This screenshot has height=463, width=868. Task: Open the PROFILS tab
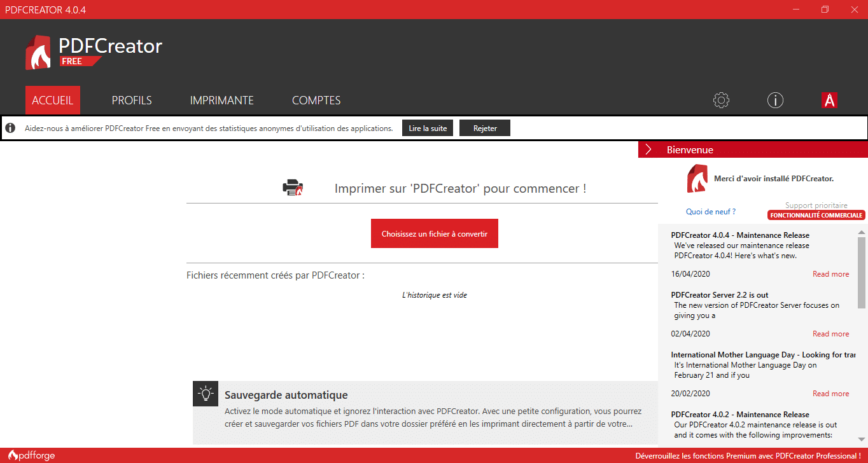(x=132, y=100)
